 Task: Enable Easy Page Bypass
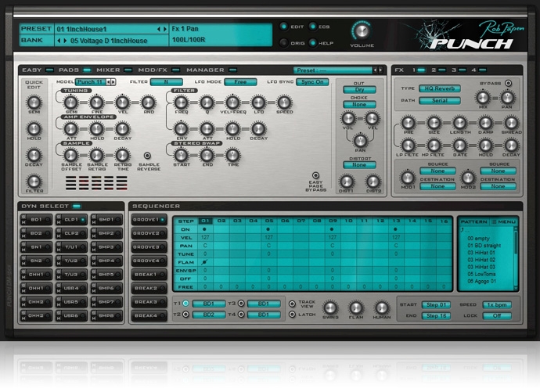(x=315, y=176)
